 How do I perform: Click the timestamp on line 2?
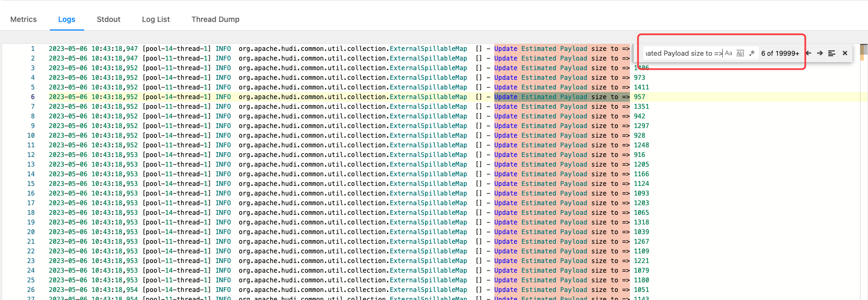93,58
